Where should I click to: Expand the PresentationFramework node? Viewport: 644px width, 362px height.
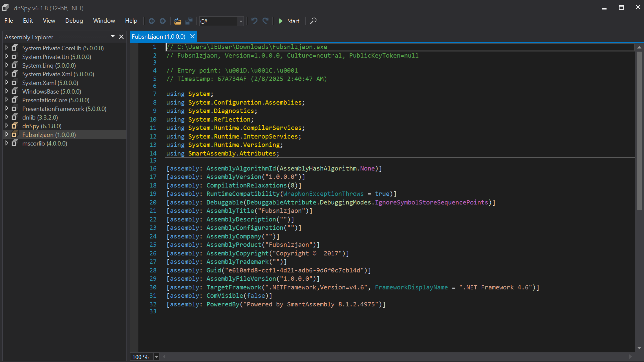click(x=7, y=108)
